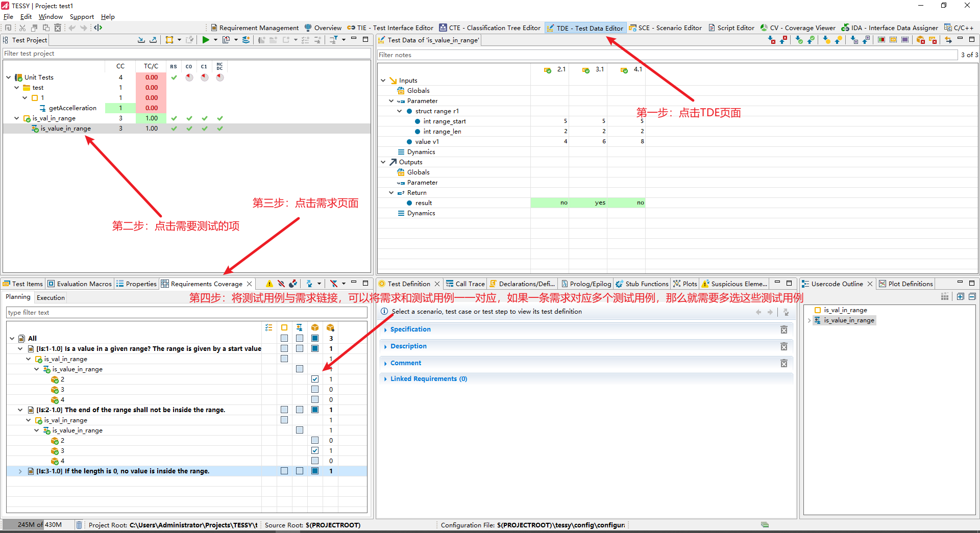980x533 pixels.
Task: Open Requirement Management perspective
Action: [255, 28]
